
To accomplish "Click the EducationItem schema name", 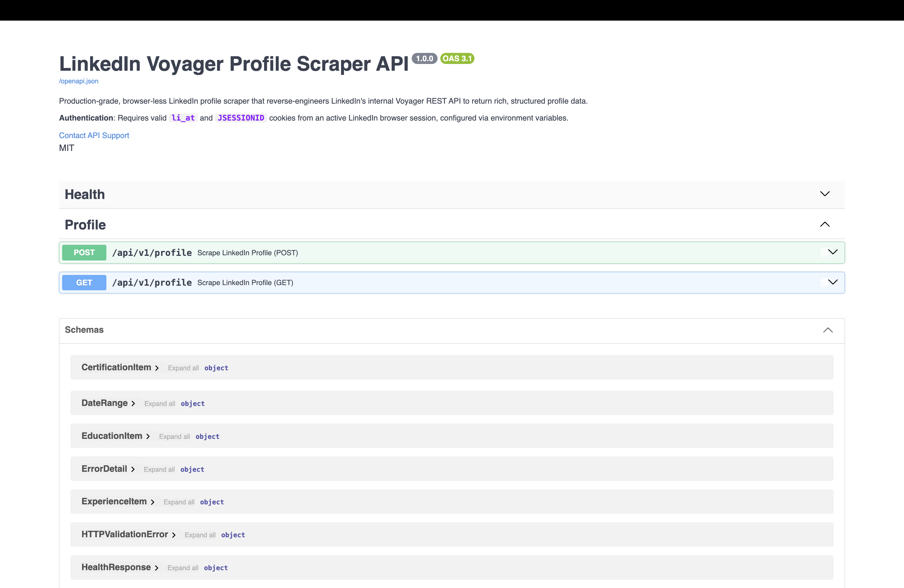I will click(112, 436).
